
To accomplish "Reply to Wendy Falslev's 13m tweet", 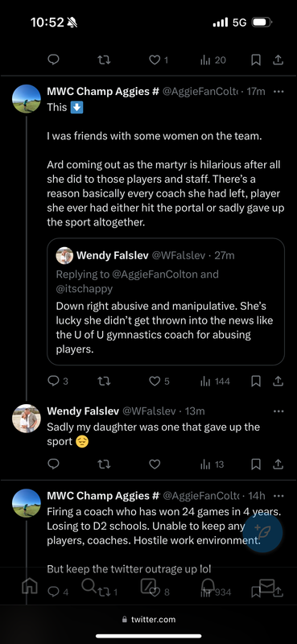I will (53, 464).
